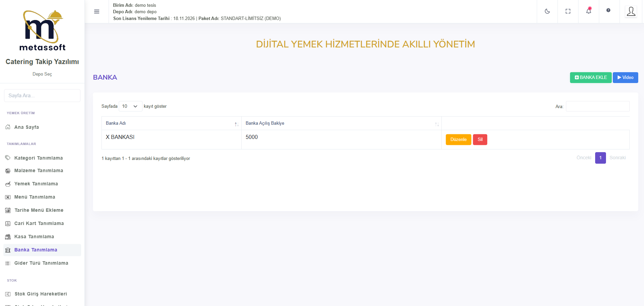Open the Ana Sayfa home page

(26, 127)
